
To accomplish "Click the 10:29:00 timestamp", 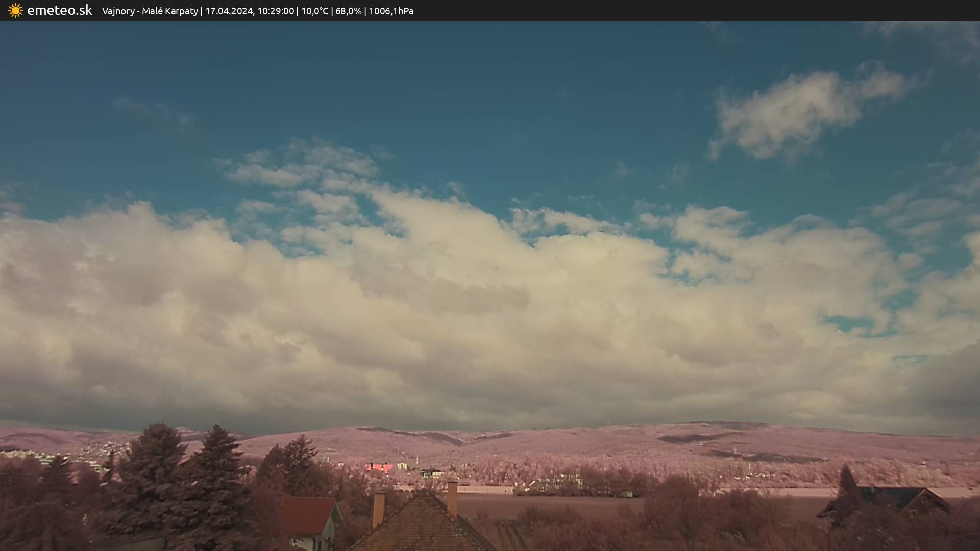I will [276, 11].
